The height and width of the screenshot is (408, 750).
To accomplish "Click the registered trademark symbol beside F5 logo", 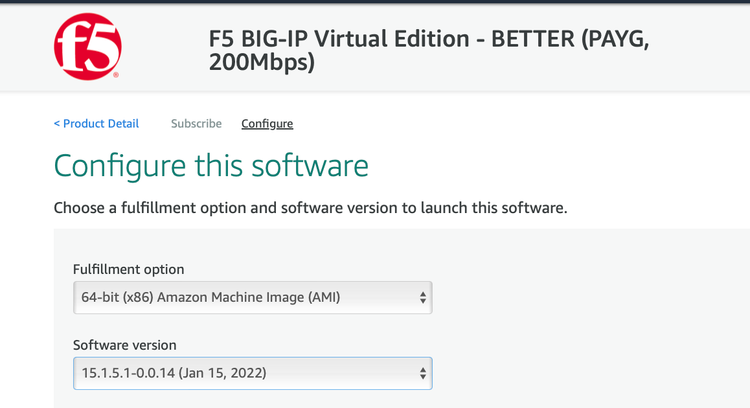I will (x=117, y=75).
